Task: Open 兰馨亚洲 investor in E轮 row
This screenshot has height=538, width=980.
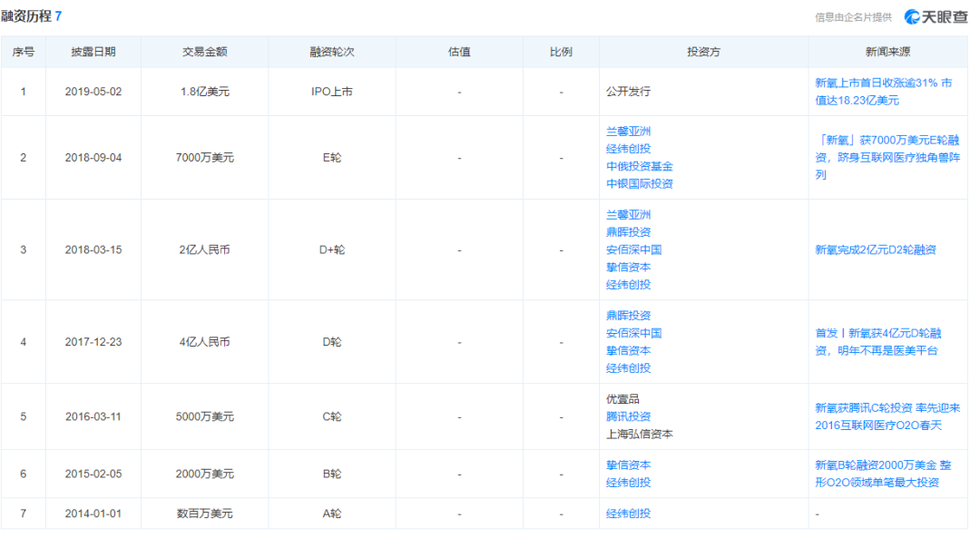Action: 628,132
